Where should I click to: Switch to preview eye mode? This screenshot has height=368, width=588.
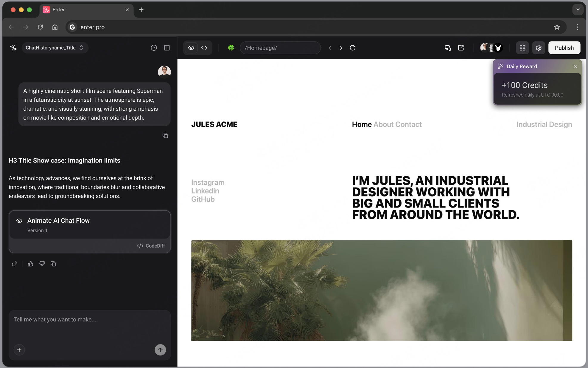(x=191, y=48)
